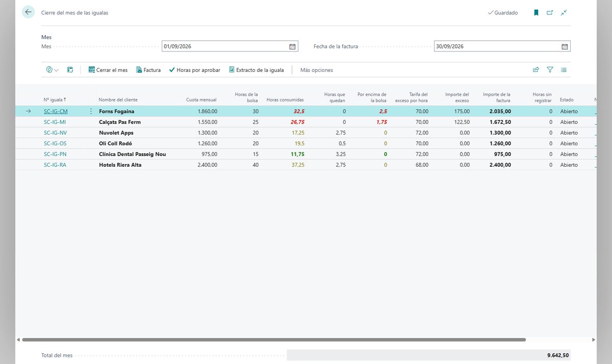Select consumed hours value 26,75
612x364 pixels.
(x=297, y=122)
